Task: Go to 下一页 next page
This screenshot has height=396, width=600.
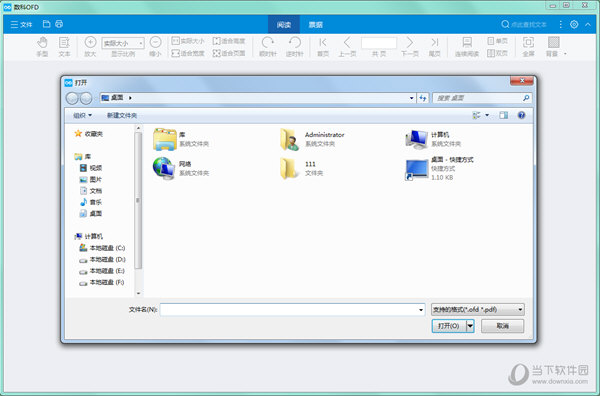Action: 409,47
